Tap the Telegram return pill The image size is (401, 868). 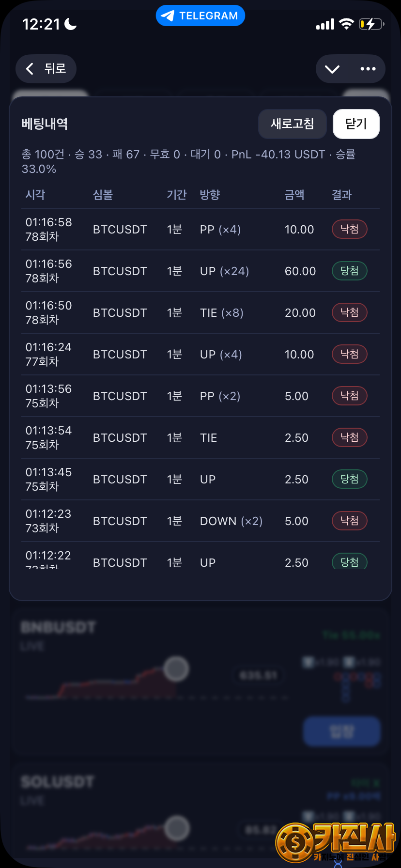point(200,15)
